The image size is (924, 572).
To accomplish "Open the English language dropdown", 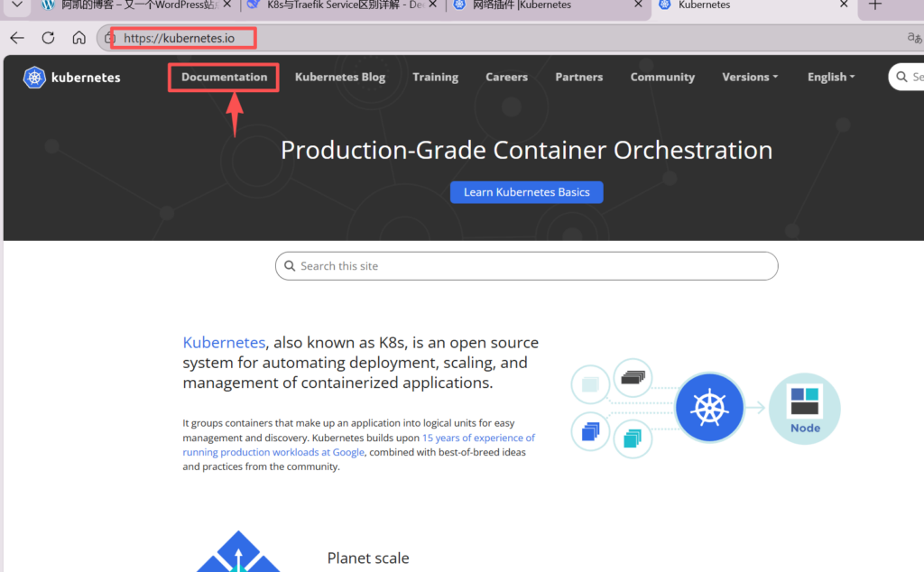I will pos(831,78).
